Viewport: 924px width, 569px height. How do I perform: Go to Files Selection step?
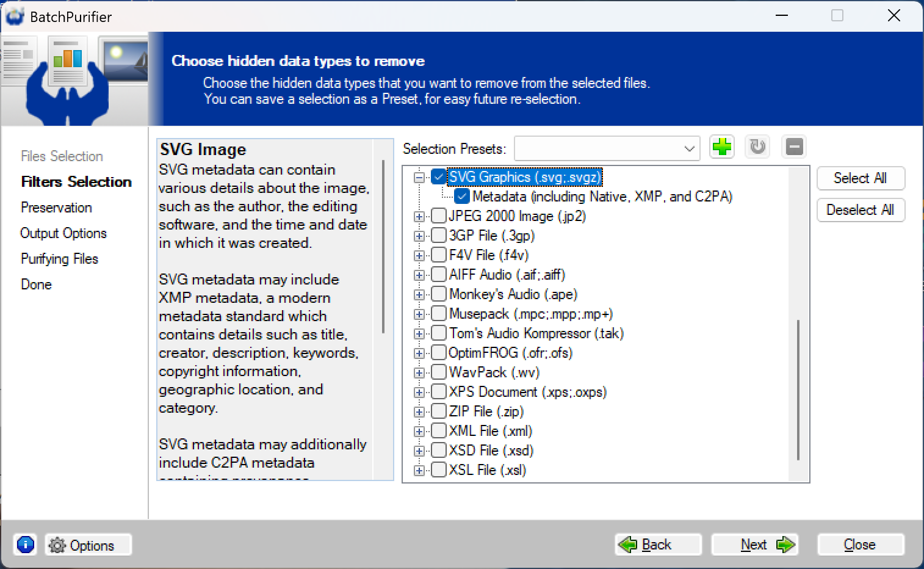[x=62, y=156]
